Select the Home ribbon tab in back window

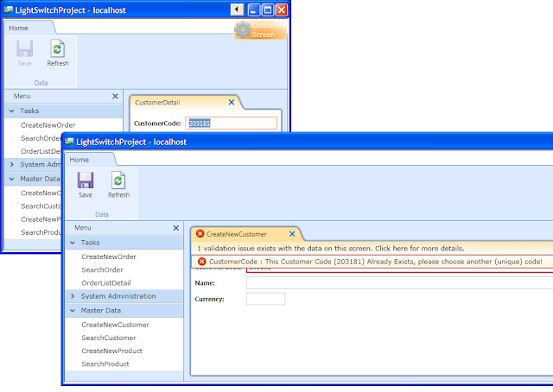18,28
